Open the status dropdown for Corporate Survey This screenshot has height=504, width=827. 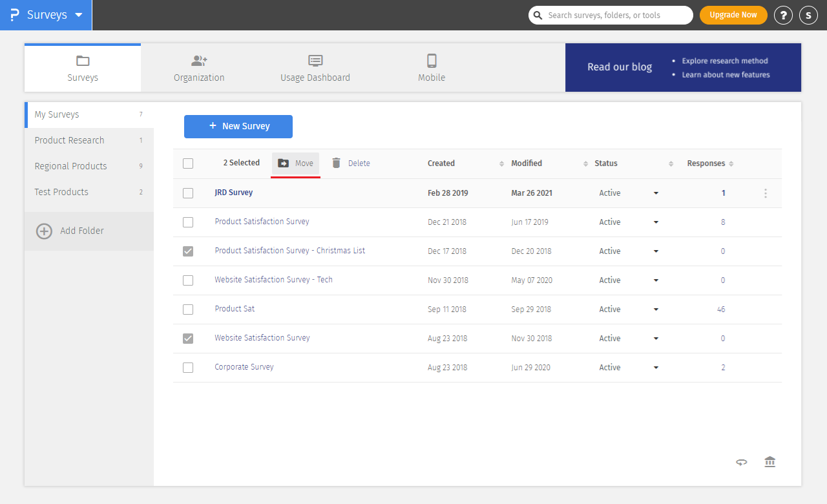(656, 368)
